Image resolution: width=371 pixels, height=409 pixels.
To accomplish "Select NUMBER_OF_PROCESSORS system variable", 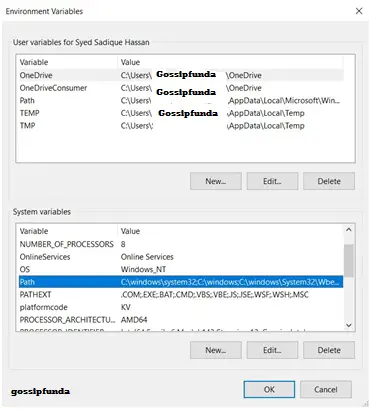I will tap(181, 244).
